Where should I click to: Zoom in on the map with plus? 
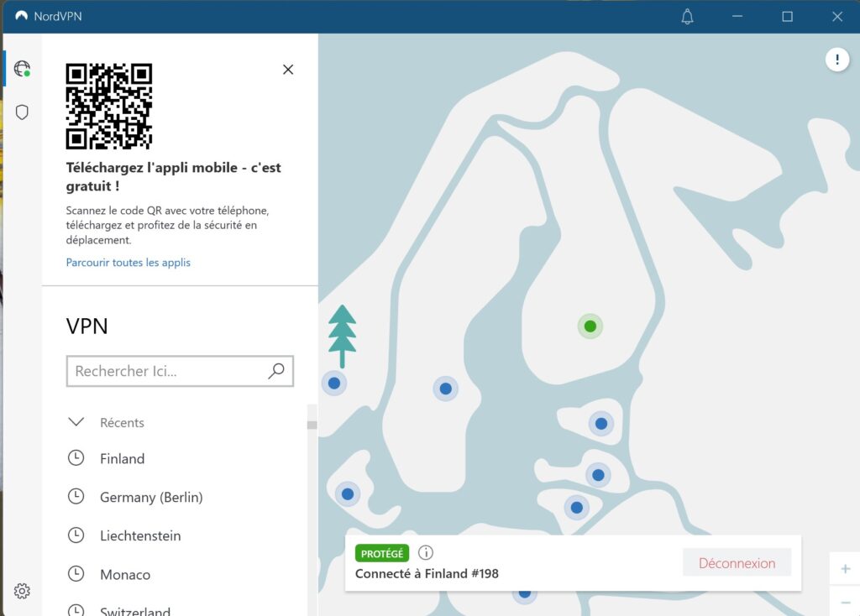[845, 569]
